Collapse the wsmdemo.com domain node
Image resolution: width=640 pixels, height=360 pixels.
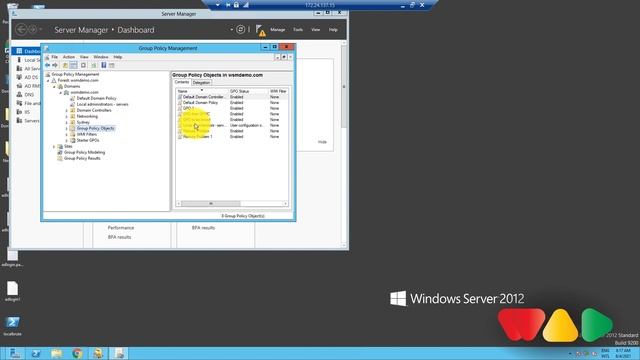pos(60,93)
